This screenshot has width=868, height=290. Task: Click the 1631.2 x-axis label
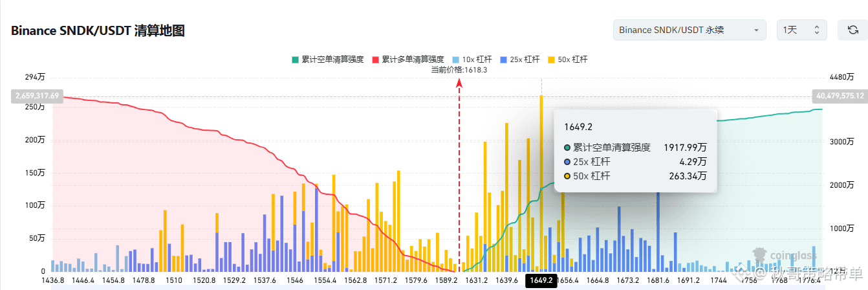(476, 280)
